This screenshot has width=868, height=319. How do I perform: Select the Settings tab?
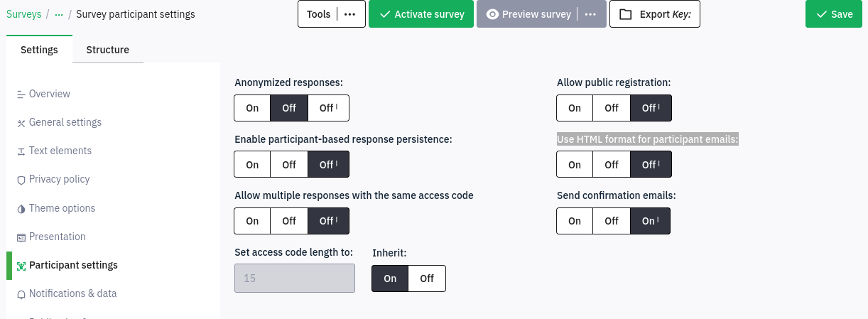[39, 50]
